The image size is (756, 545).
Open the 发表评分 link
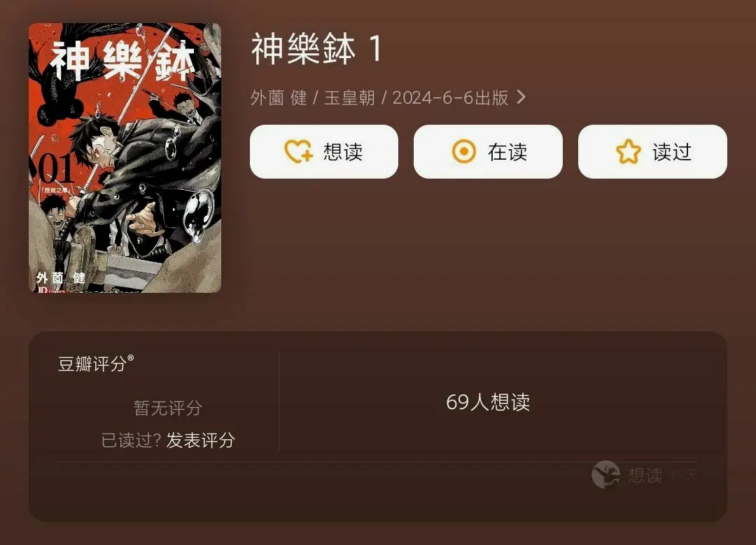[x=201, y=440]
